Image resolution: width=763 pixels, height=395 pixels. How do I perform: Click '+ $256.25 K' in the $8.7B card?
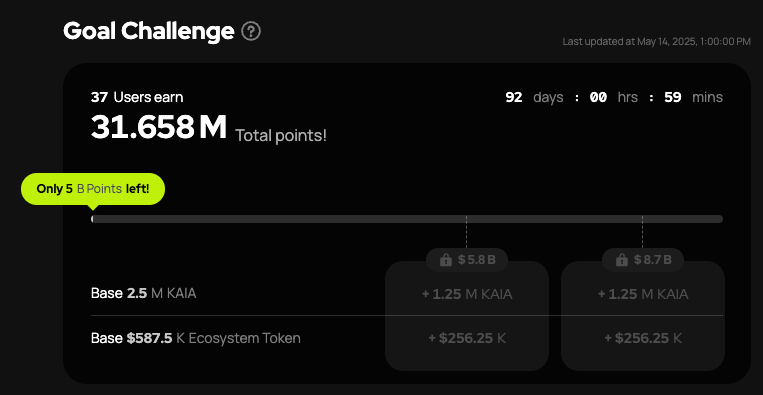643,338
